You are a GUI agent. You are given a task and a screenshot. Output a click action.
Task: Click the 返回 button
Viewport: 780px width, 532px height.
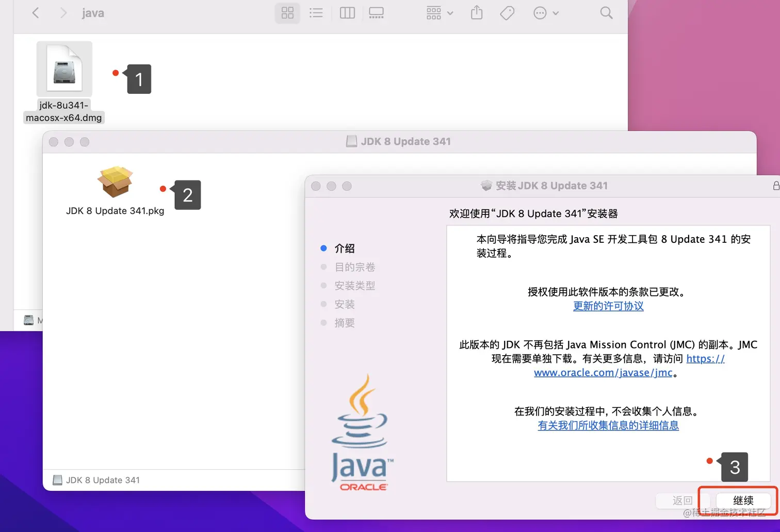pos(683,500)
